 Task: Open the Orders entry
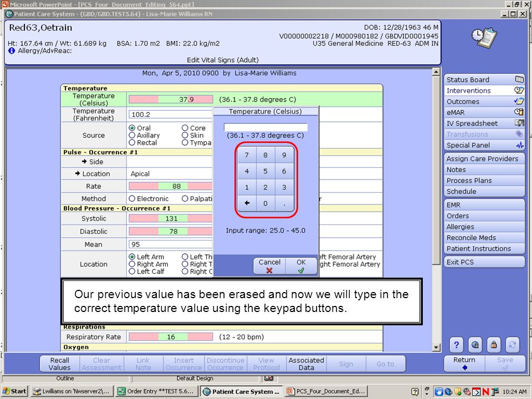pyautogui.click(x=484, y=216)
